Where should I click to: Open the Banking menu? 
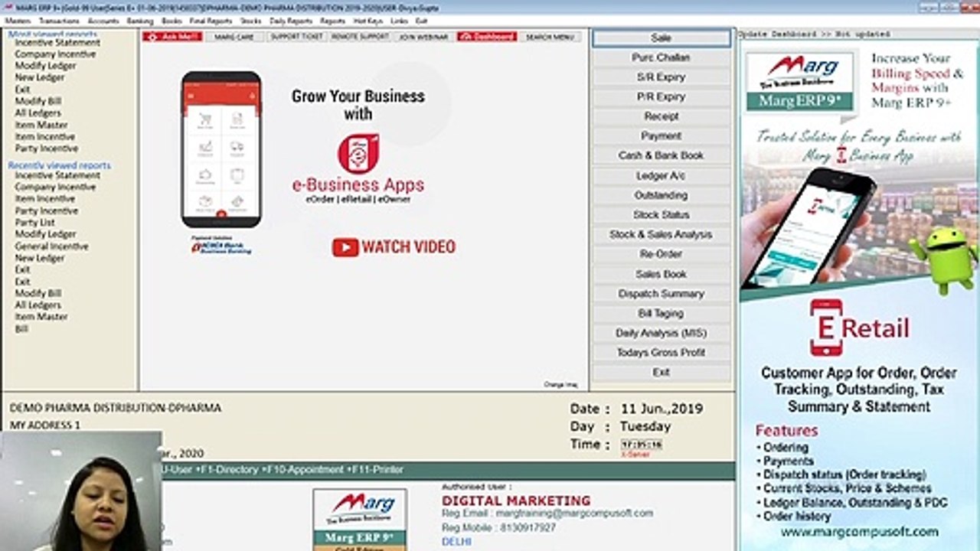pyautogui.click(x=140, y=21)
